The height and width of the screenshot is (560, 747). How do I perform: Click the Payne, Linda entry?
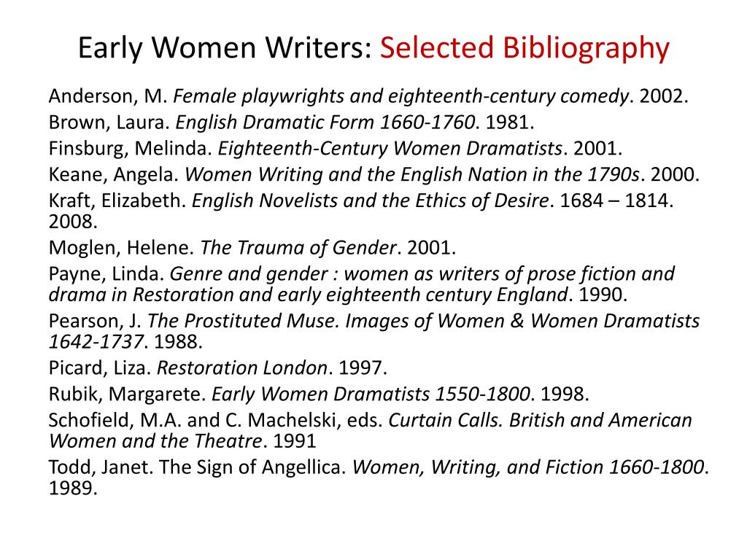click(x=362, y=284)
